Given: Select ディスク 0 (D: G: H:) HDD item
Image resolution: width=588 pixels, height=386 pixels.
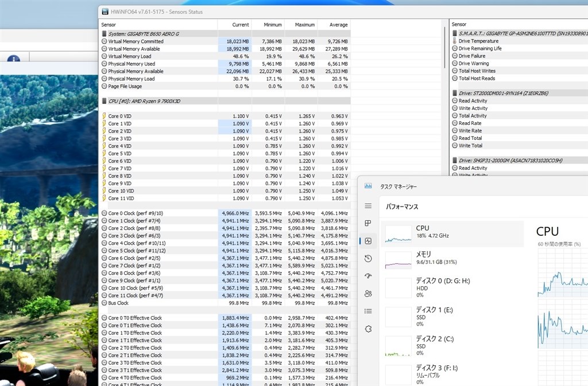Looking at the screenshot, I should [452, 287].
